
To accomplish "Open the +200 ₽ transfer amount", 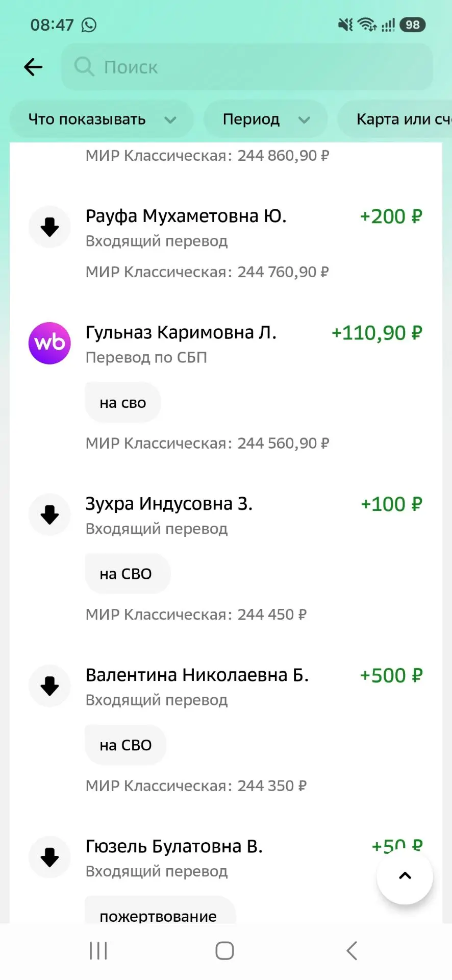I will pos(391,216).
